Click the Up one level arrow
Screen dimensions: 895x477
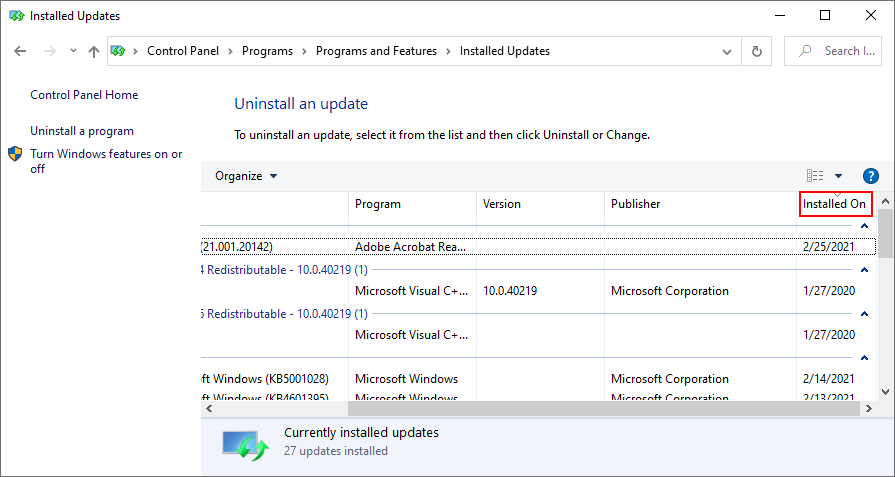[93, 51]
